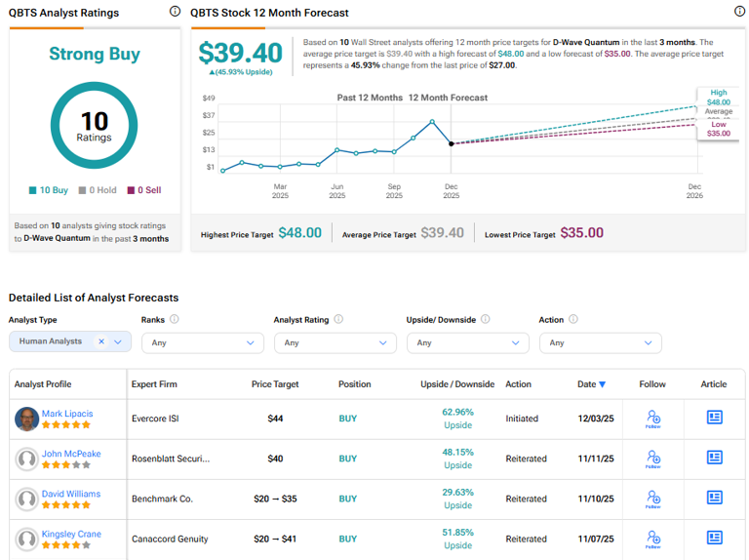Open article for David Williams rating
This screenshot has height=560, width=749.
click(x=714, y=499)
